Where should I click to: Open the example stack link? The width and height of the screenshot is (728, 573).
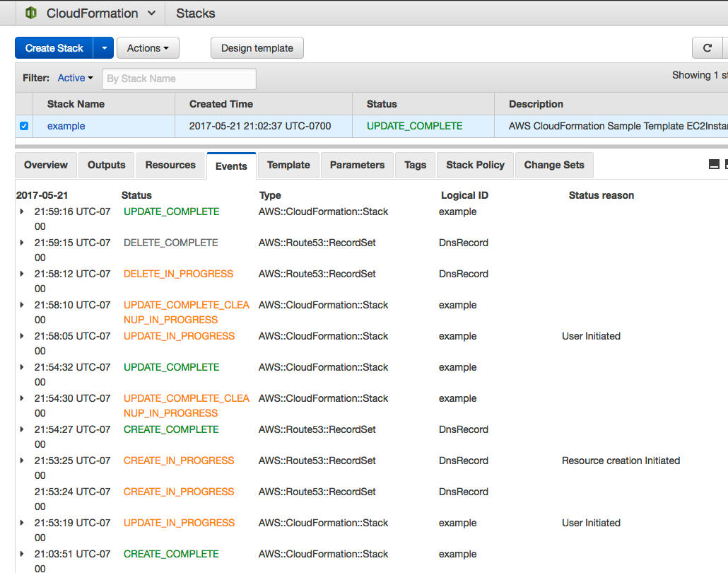66,126
